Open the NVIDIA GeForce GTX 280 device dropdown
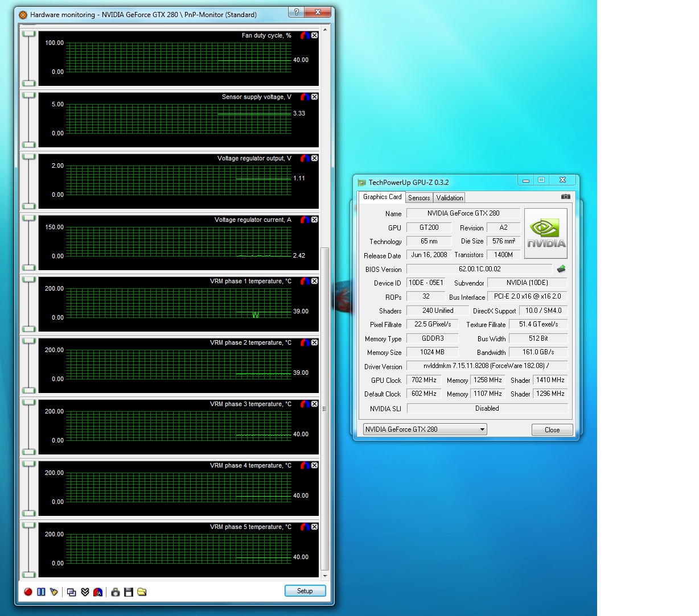This screenshot has width=699, height=616. [425, 429]
